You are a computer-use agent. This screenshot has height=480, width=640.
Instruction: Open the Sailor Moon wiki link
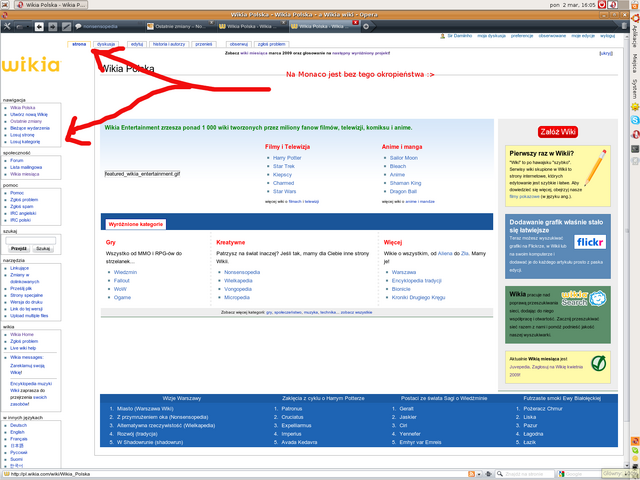pos(404,158)
